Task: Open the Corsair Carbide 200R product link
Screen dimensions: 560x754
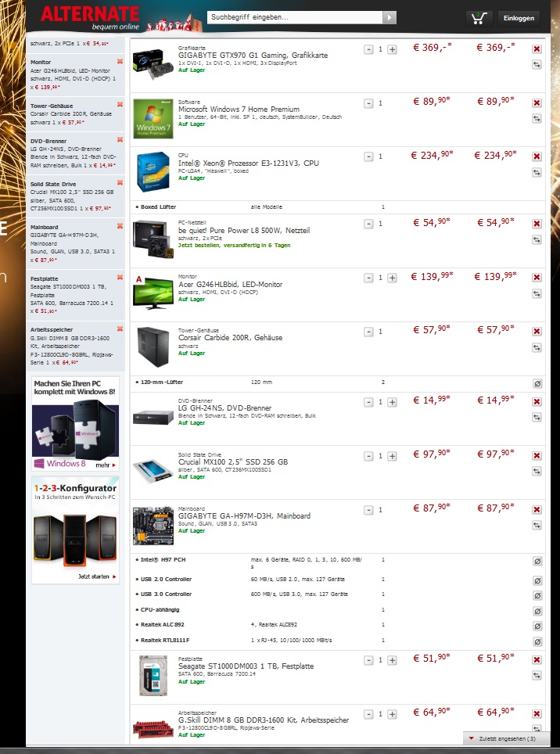Action: click(230, 338)
